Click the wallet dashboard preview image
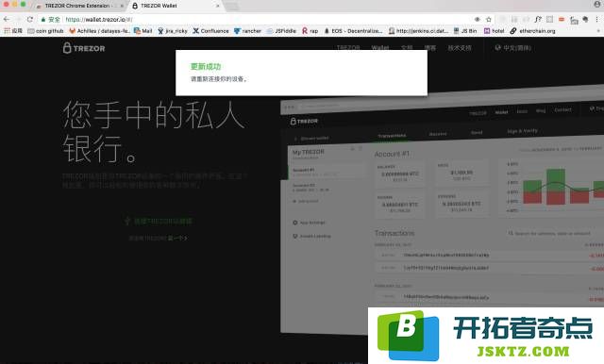The height and width of the screenshot is (364, 604). (442, 209)
